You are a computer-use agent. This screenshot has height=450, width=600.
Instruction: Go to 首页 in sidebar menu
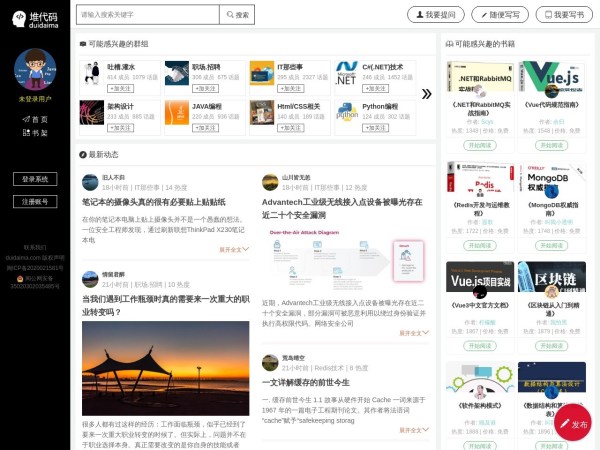[x=35, y=119]
